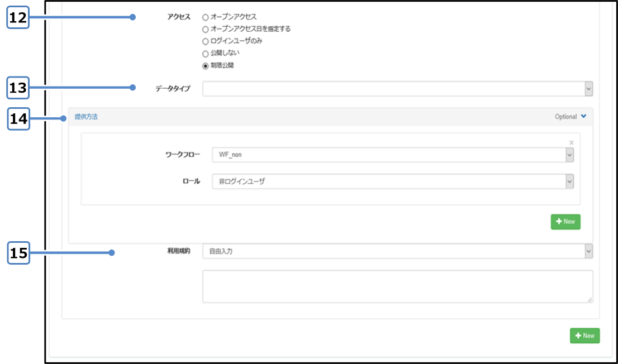Collapse the 提供方法 section using the Optional chevron
Viewport: 618px width, 364px height.
click(x=583, y=117)
